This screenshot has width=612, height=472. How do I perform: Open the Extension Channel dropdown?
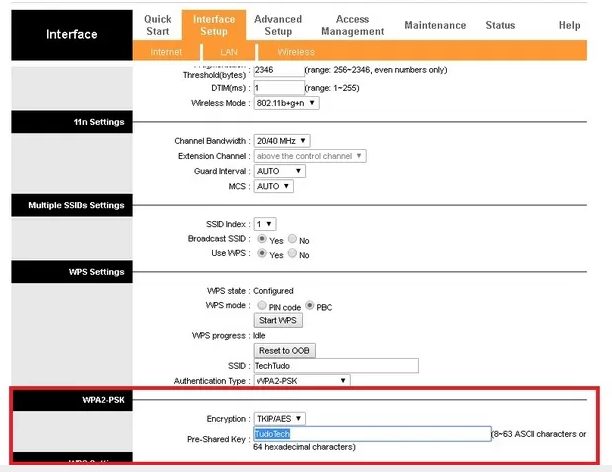pos(310,156)
